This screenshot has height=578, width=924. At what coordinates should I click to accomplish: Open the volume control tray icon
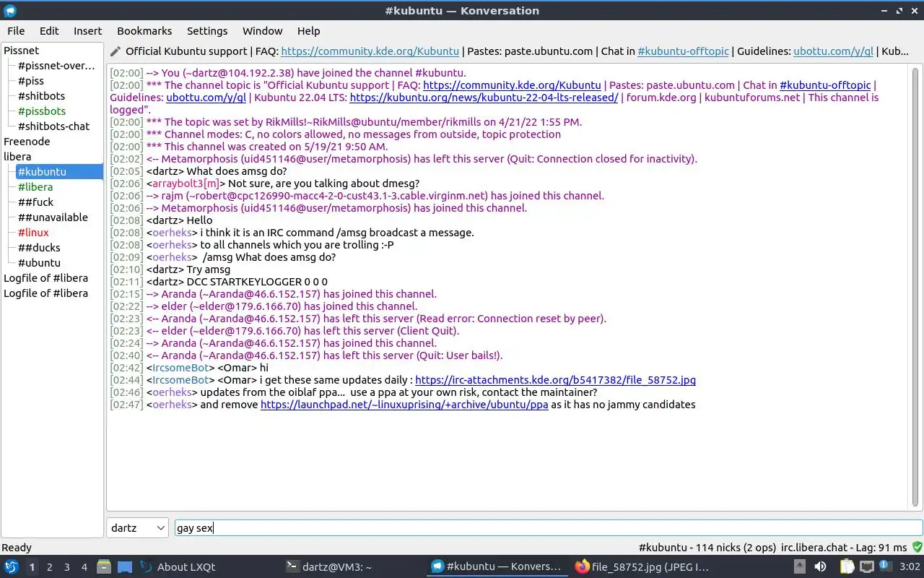coord(820,567)
